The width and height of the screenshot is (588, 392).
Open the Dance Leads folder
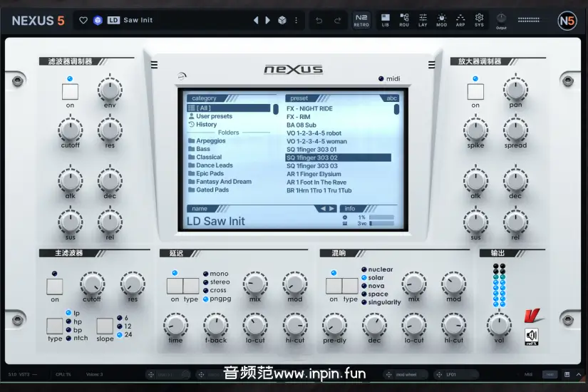[210, 165]
